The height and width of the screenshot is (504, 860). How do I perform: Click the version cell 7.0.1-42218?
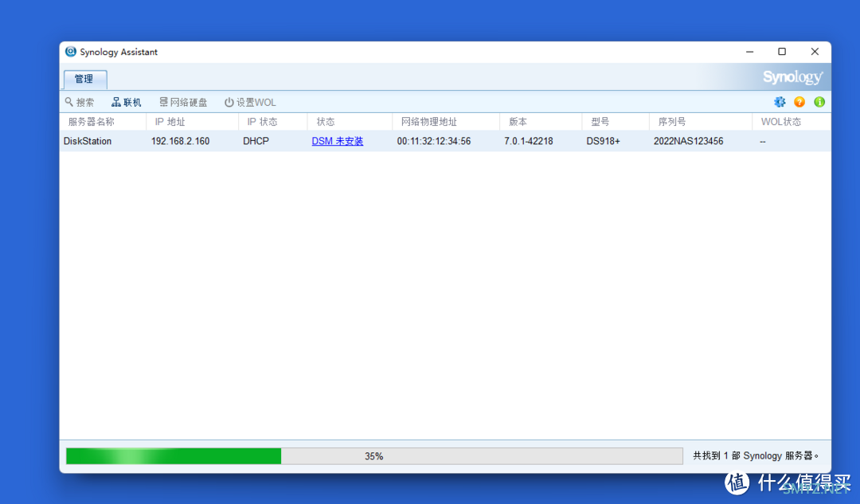tap(528, 141)
